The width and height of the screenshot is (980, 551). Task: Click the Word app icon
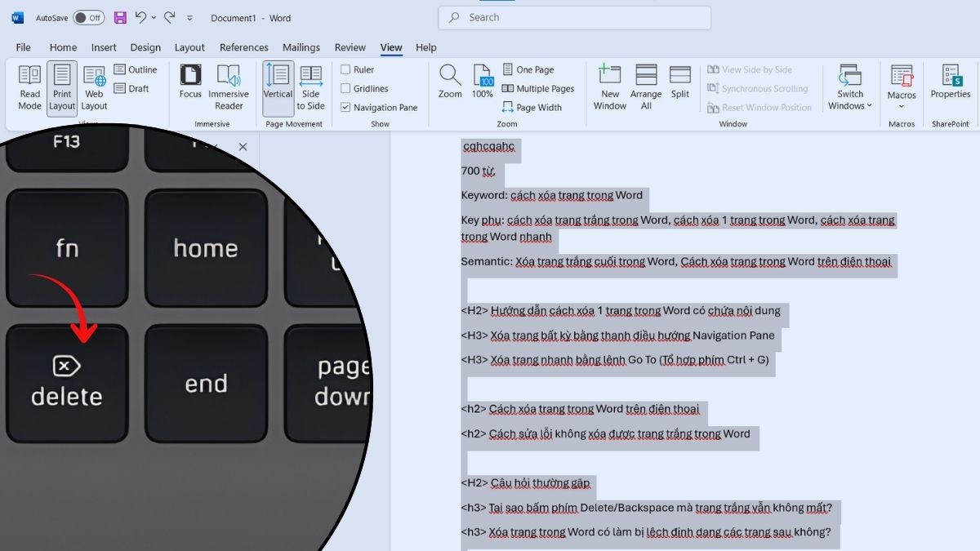(x=17, y=17)
